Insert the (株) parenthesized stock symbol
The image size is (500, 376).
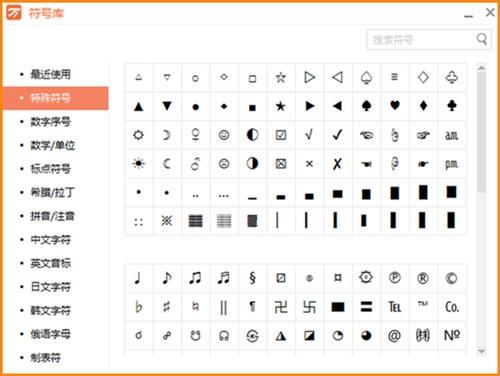click(x=423, y=335)
